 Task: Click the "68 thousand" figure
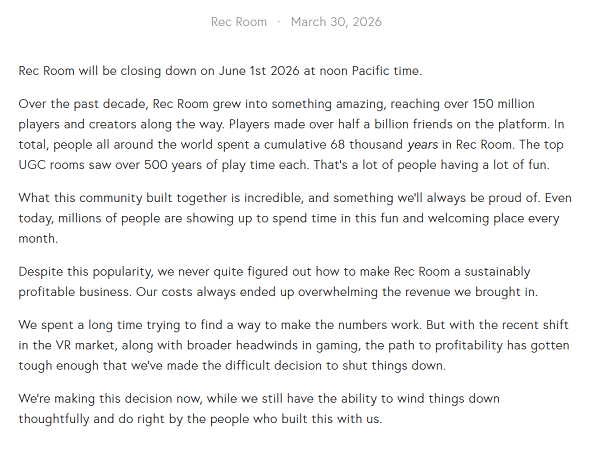(360, 144)
